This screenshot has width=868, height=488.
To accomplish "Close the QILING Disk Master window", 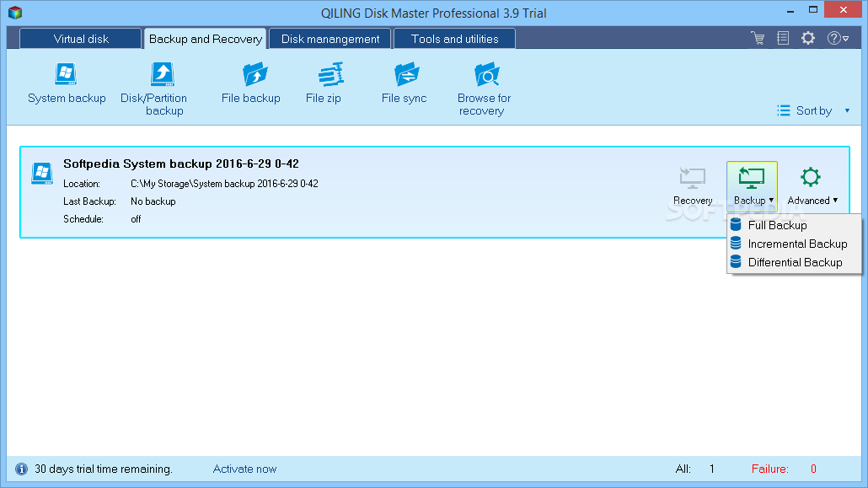I will point(843,9).
